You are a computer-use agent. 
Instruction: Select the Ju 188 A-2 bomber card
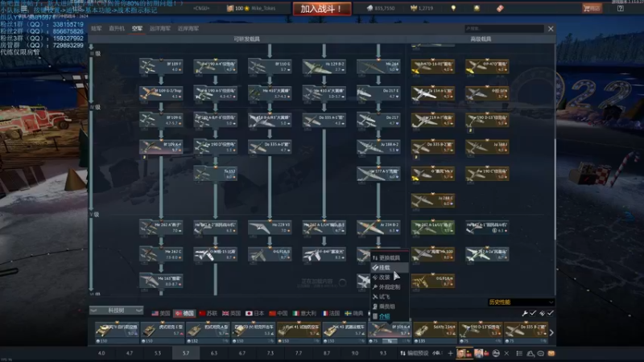(378, 147)
